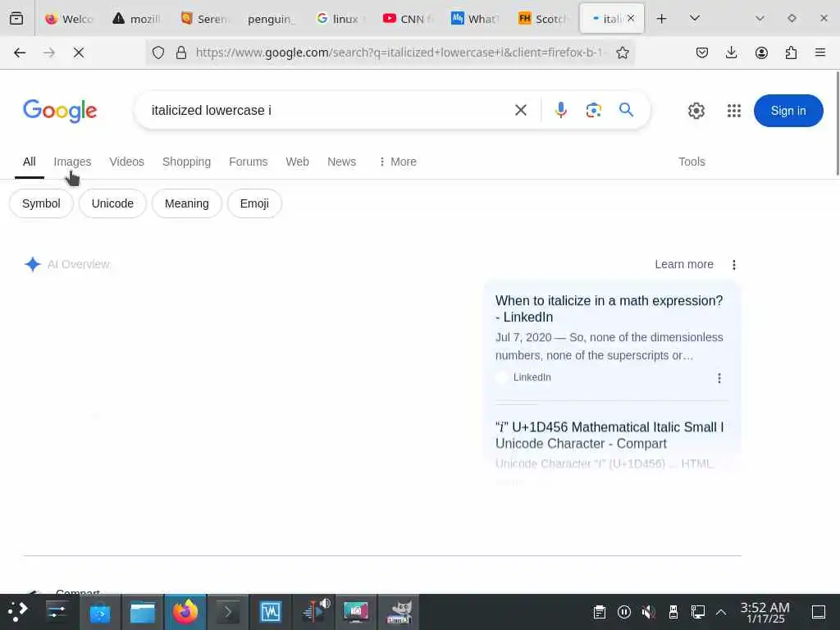The width and height of the screenshot is (840, 630).
Task: Open the Extensions puzzle icon
Action: point(791,52)
